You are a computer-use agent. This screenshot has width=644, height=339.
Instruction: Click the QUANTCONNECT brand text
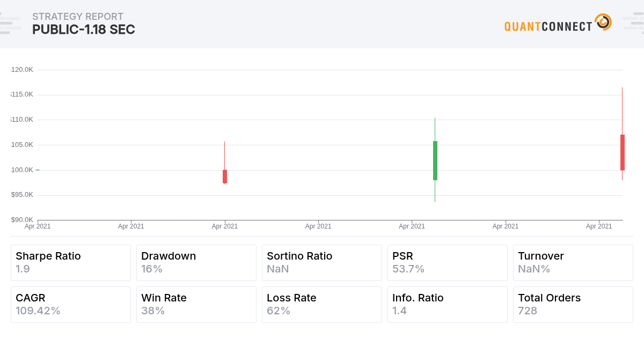548,26
